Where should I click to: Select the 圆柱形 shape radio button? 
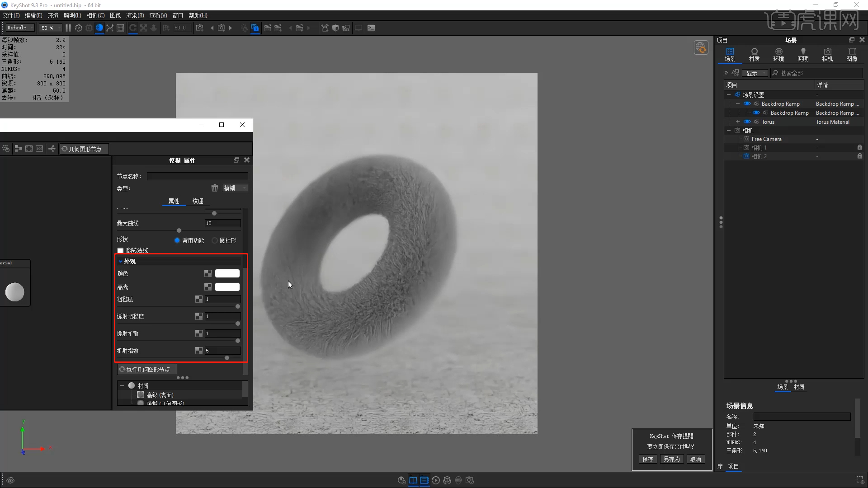click(215, 240)
